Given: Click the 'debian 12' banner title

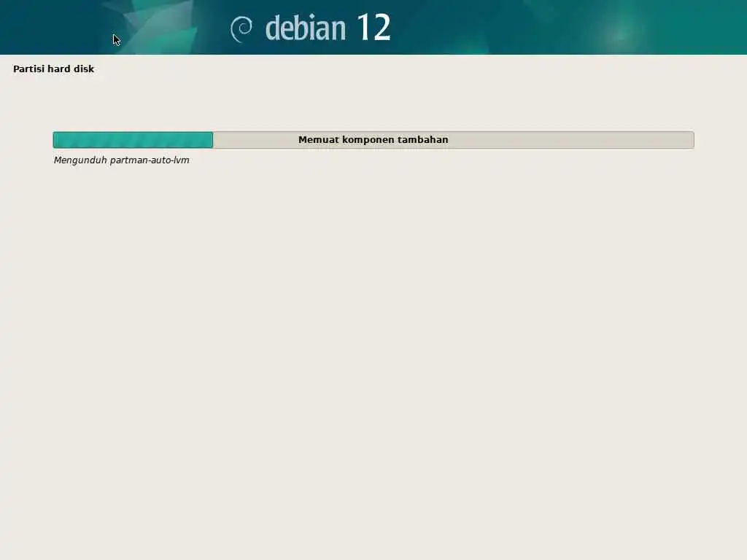Looking at the screenshot, I should (x=328, y=28).
